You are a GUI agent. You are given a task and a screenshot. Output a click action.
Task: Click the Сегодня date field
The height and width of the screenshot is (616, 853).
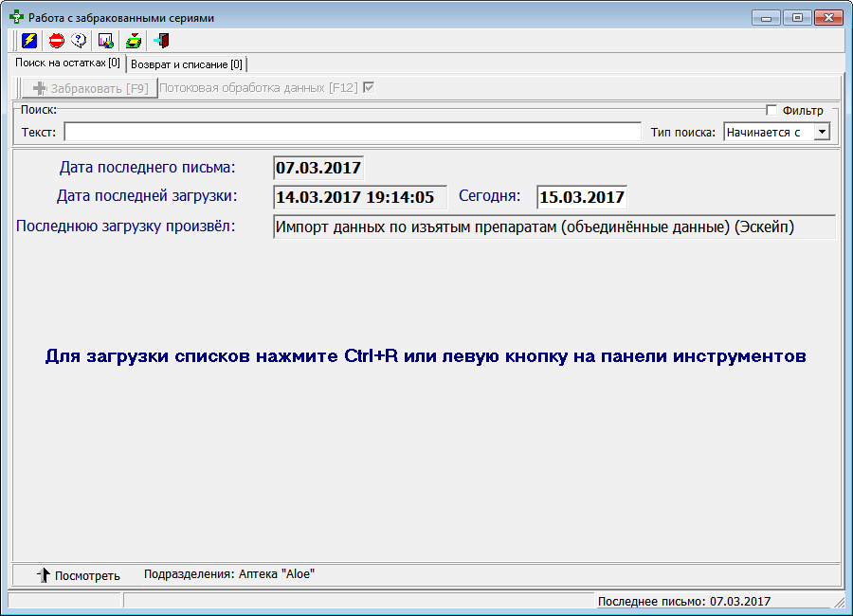[580, 197]
